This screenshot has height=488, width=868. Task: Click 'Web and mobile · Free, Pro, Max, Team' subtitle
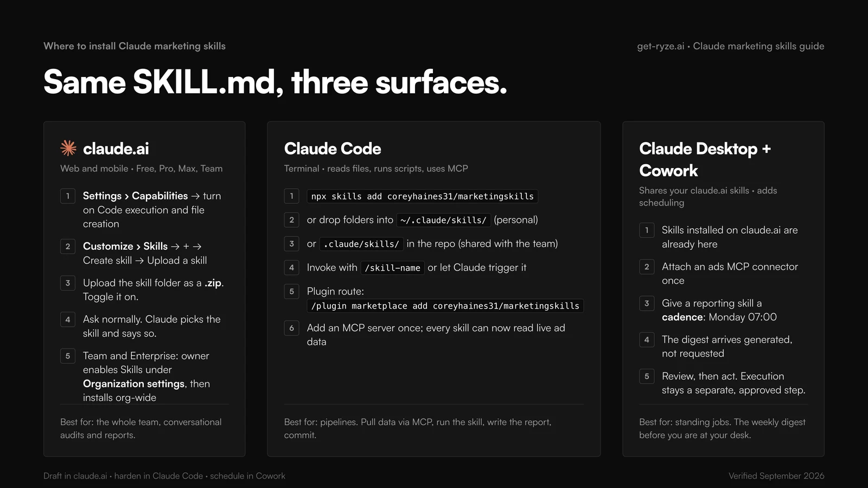click(x=142, y=169)
